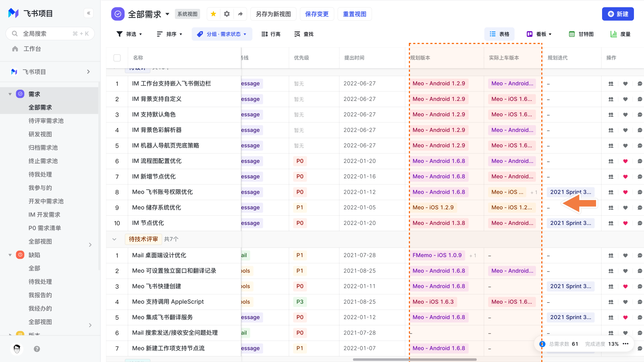The height and width of the screenshot is (362, 644).
Task: Open comment icon for IM 新增节点优化
Action: [x=640, y=177]
